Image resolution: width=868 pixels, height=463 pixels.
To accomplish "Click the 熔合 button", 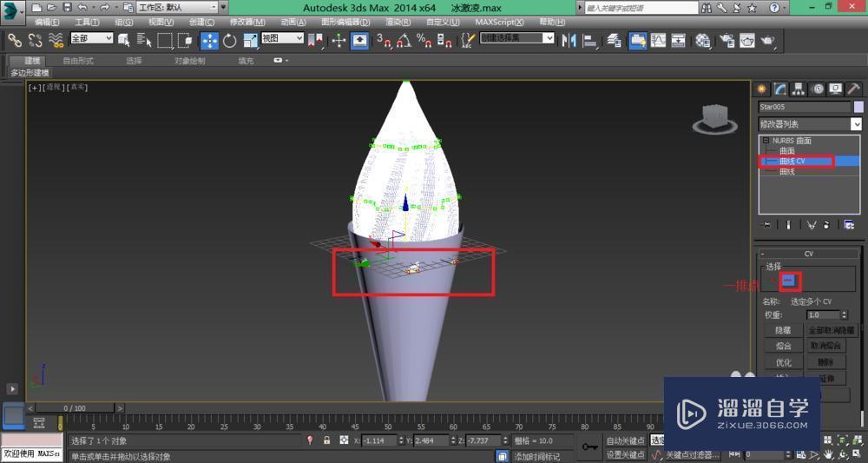I will click(783, 346).
